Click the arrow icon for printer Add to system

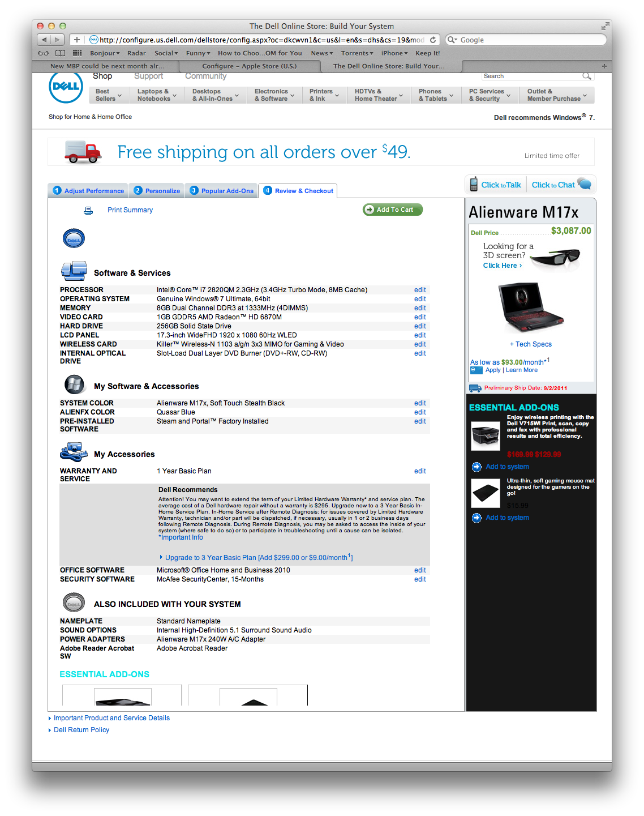(x=476, y=467)
